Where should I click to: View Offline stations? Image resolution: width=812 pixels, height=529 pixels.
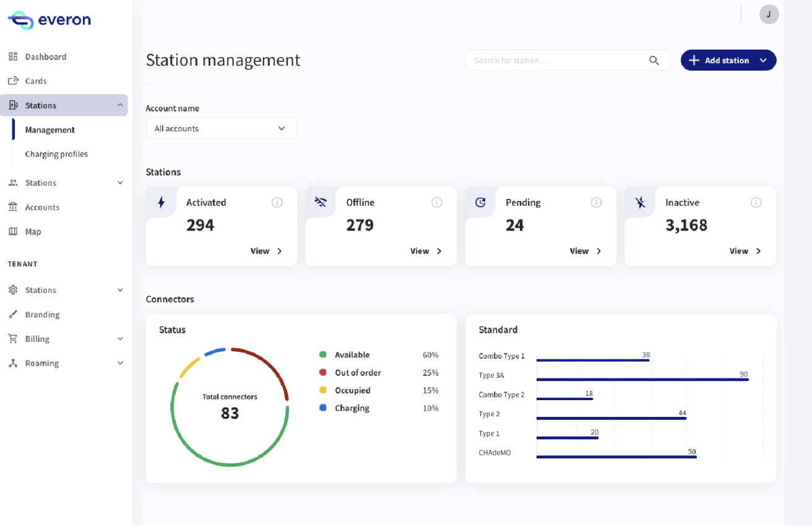(426, 251)
